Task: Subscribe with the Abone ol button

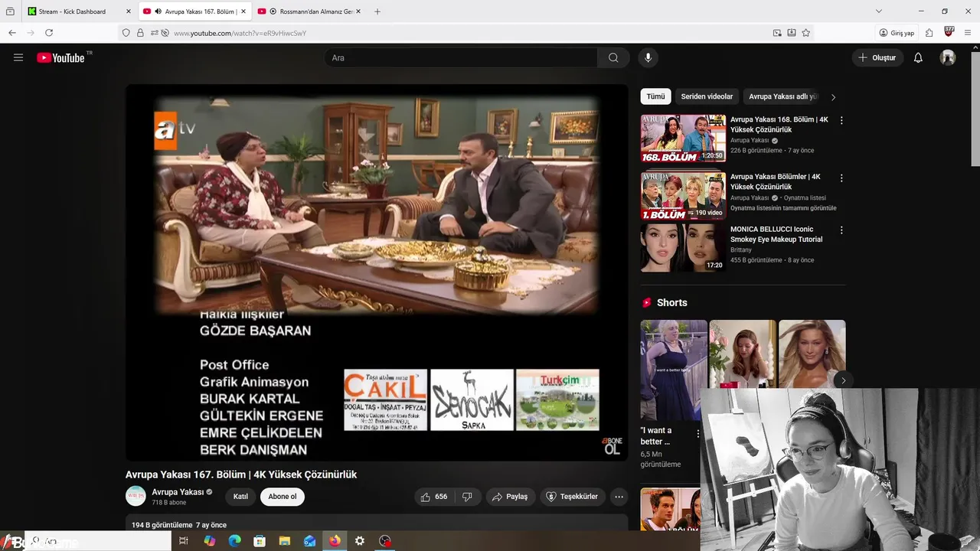Action: (x=283, y=497)
